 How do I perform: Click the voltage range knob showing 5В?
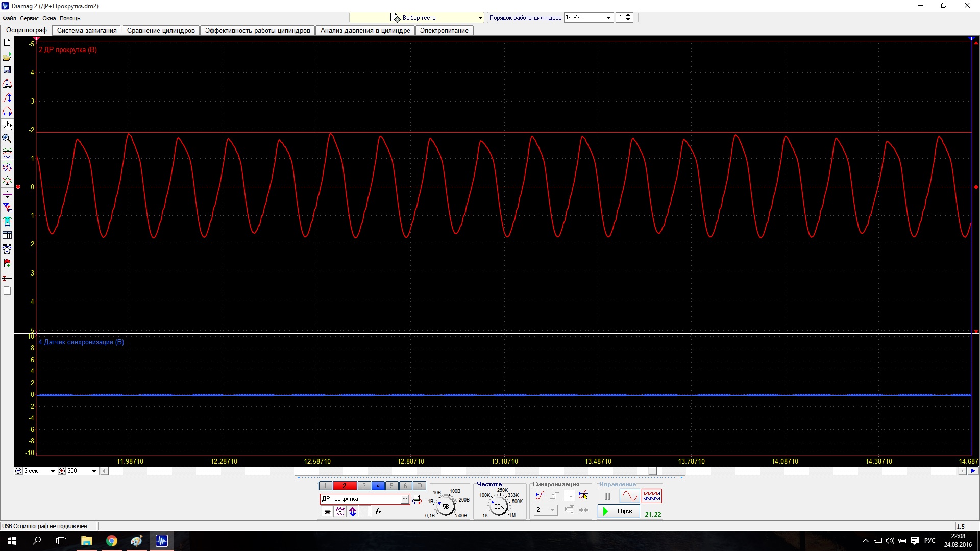pos(446,507)
